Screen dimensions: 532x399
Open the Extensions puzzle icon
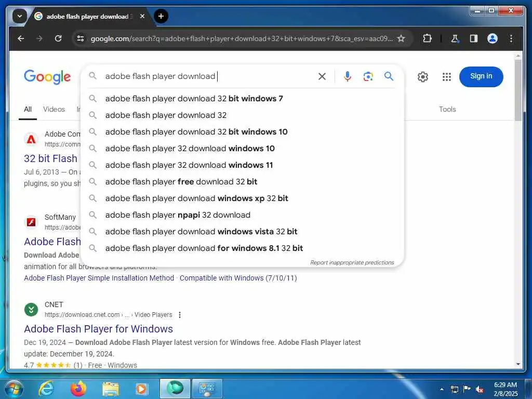pos(427,38)
